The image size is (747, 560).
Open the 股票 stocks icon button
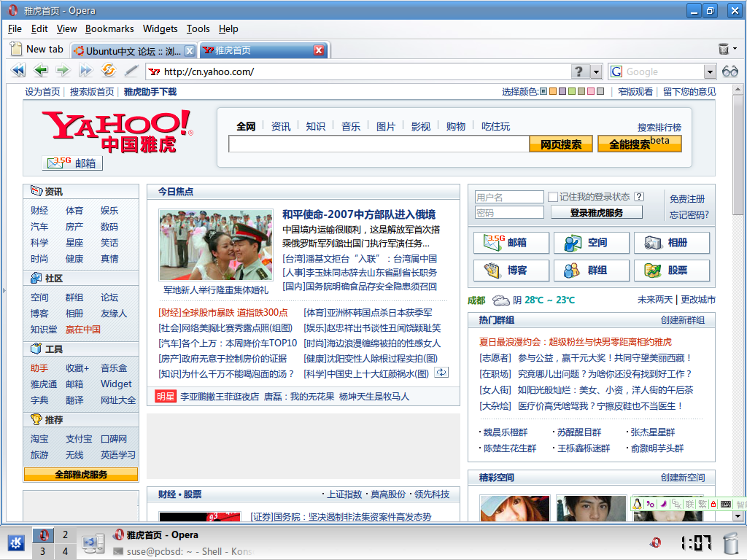click(671, 271)
